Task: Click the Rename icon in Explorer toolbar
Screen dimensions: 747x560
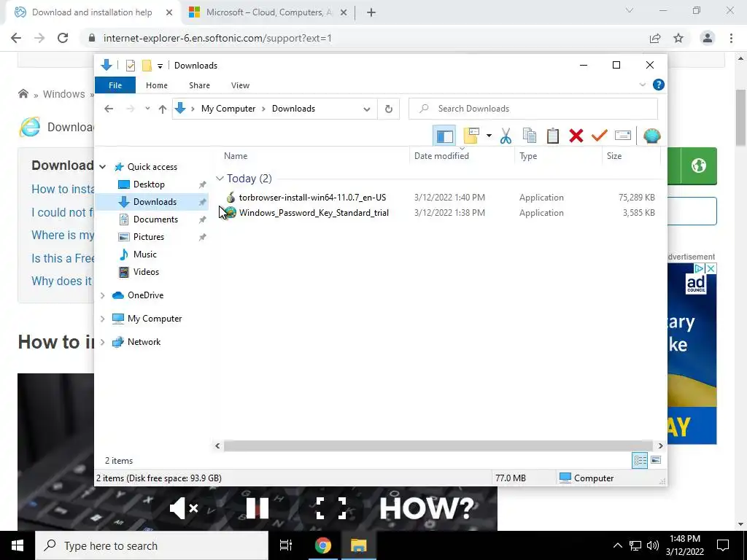Action: coord(623,136)
